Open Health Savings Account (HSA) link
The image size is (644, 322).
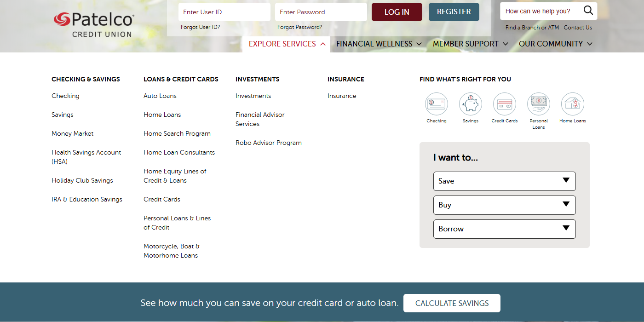(x=86, y=157)
